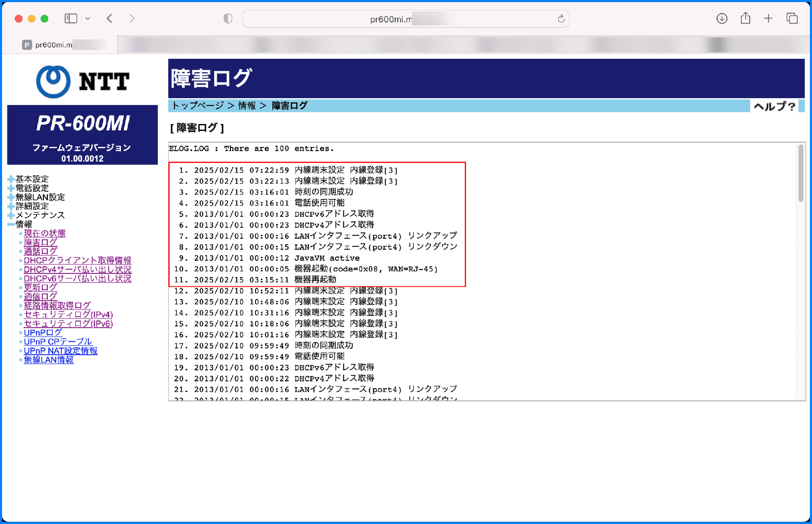This screenshot has height=524, width=812.
Task: Click the ELOG.LOG 100 entries header line
Action: pyautogui.click(x=251, y=149)
